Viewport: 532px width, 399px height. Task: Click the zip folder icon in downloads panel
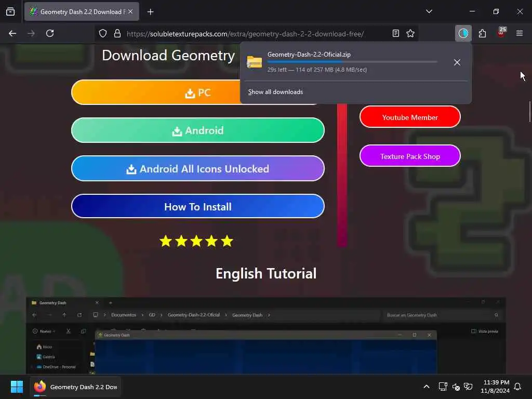click(254, 62)
